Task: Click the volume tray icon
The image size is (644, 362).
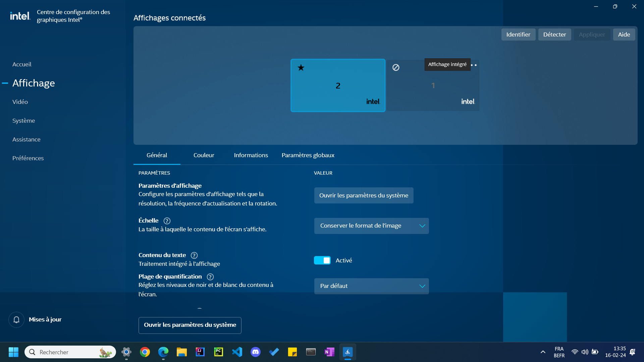Action: 585,352
